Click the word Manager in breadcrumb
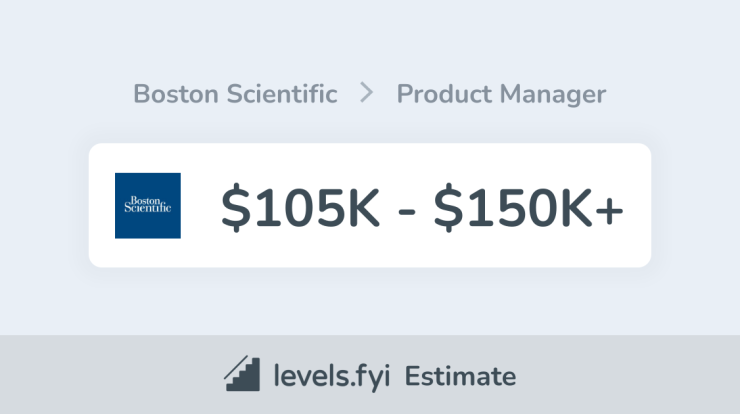This screenshot has width=740, height=414. tap(553, 95)
